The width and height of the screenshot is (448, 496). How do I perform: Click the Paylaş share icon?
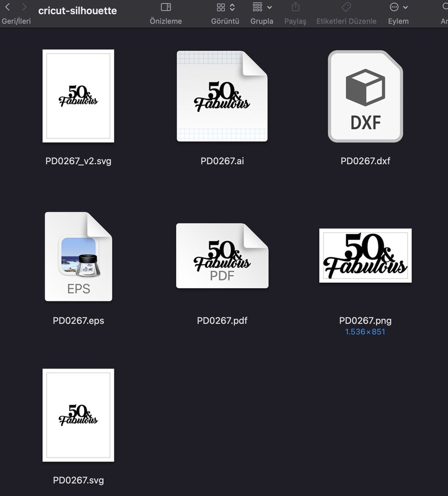(296, 7)
